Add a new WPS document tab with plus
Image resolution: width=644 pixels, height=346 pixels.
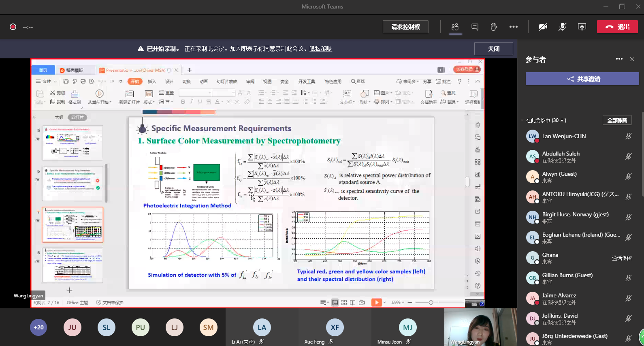click(x=189, y=70)
